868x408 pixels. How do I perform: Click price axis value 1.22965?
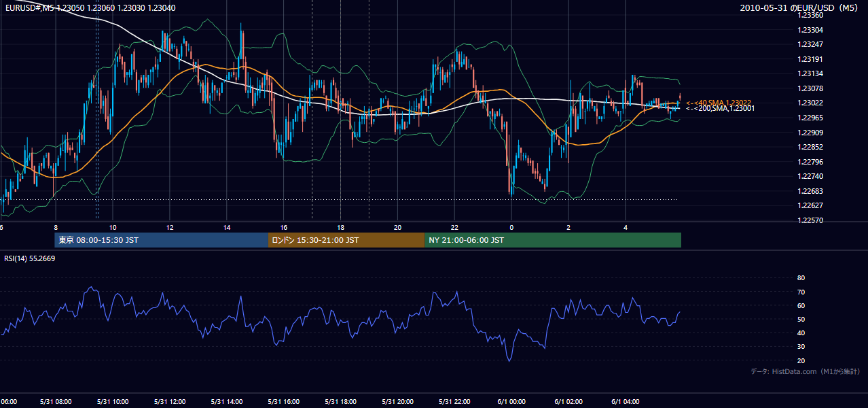pyautogui.click(x=809, y=118)
